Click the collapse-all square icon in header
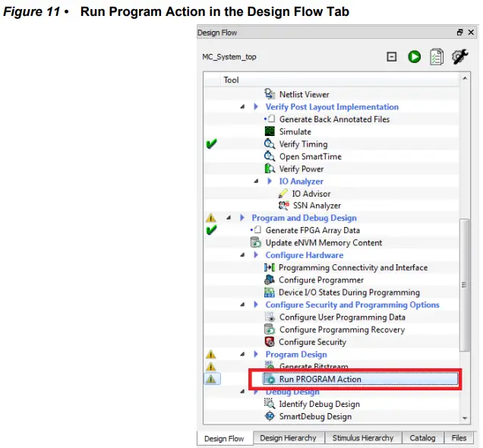483x448 pixels. point(392,57)
